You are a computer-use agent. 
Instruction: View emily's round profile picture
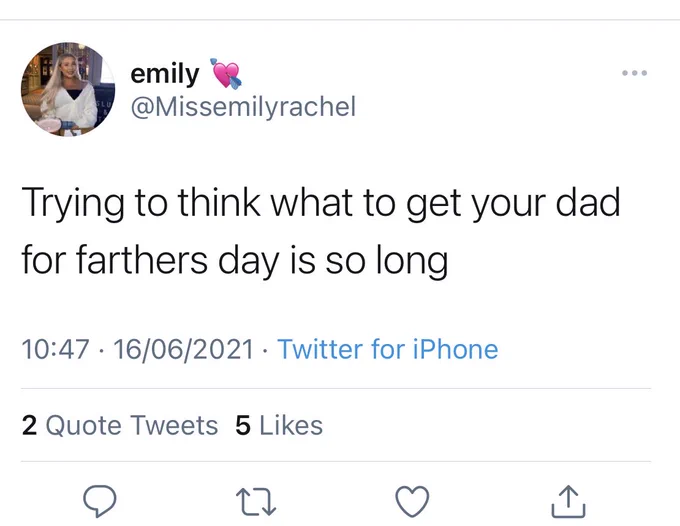[x=68, y=89]
